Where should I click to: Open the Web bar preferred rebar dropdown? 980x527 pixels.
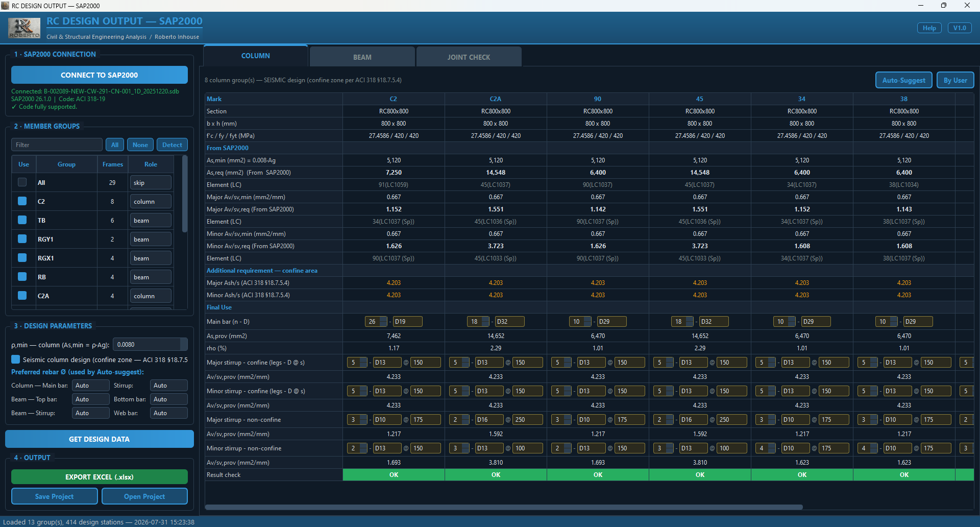169,413
